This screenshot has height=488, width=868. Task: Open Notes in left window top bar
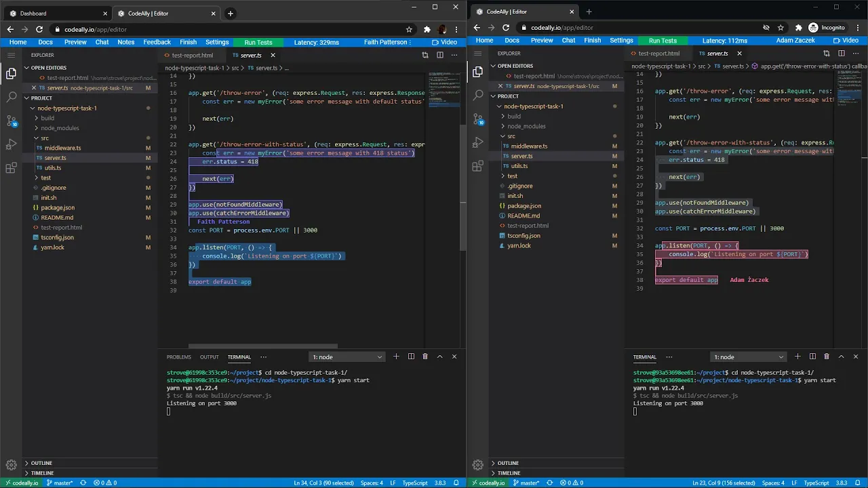pyautogui.click(x=126, y=42)
